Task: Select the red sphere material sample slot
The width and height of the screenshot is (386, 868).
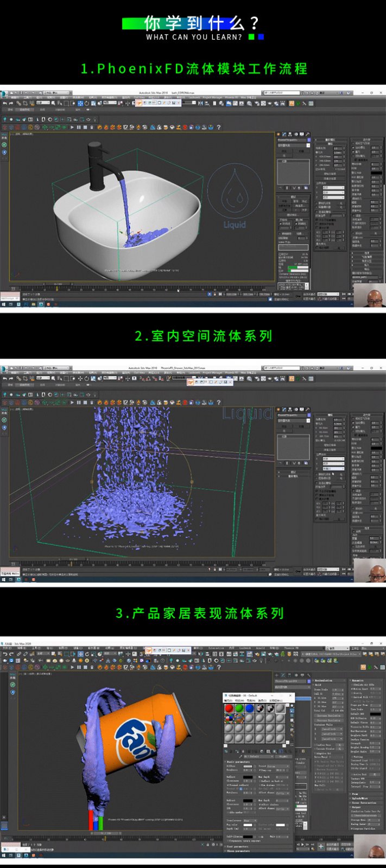Action: click(x=229, y=708)
